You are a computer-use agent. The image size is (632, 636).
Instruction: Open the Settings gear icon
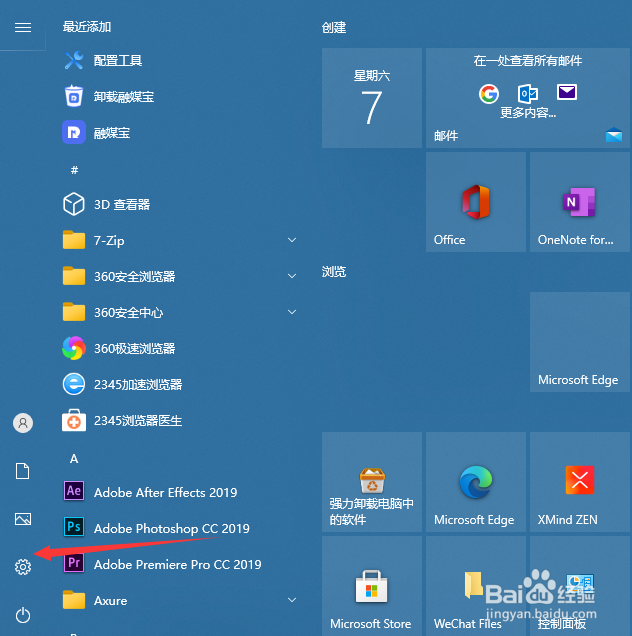23,567
